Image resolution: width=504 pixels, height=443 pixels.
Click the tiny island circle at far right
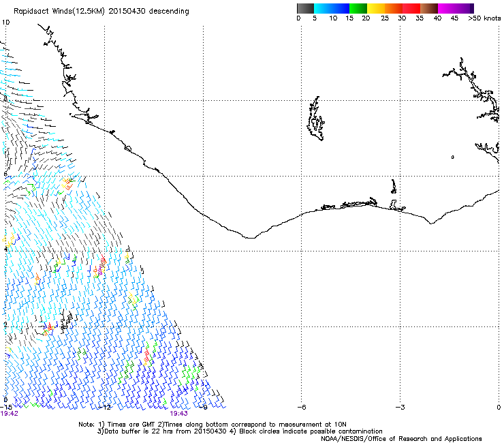[452, 157]
